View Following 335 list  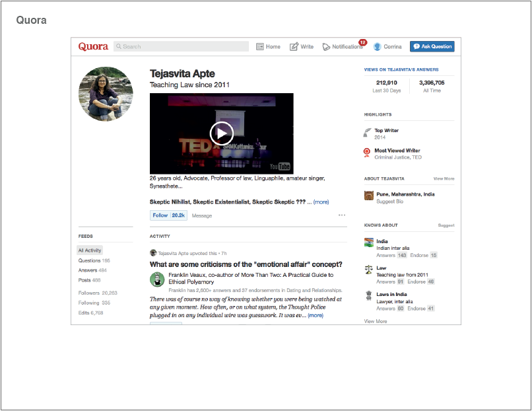[x=94, y=303]
